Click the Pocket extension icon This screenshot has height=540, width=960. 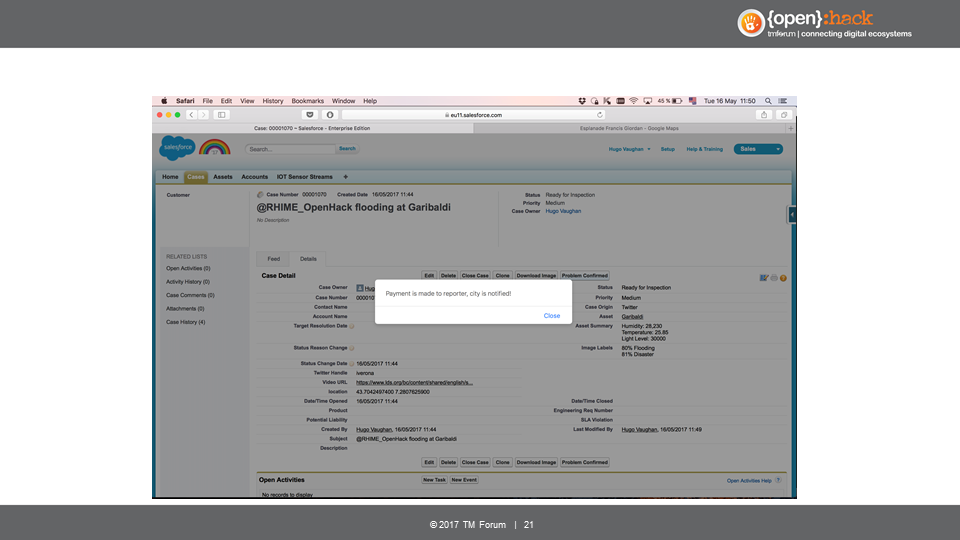(310, 114)
